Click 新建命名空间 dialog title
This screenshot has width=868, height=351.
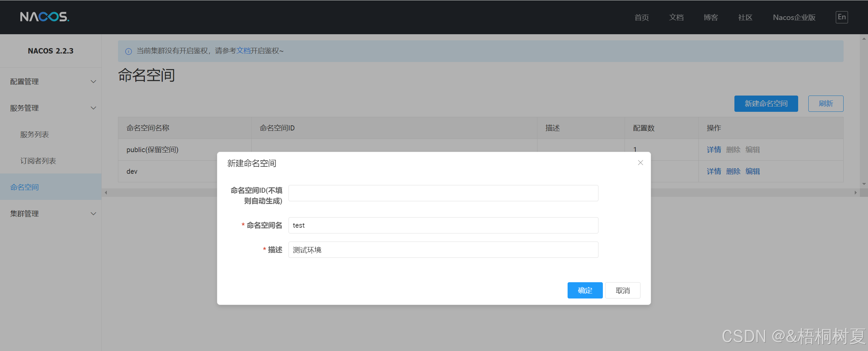[252, 164]
